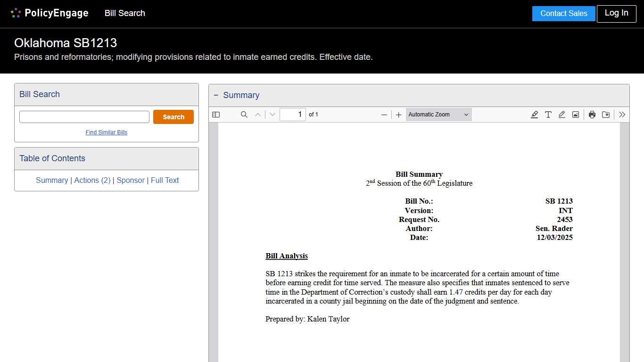The image size is (644, 362).
Task: Print the PDF document
Action: pyautogui.click(x=592, y=115)
